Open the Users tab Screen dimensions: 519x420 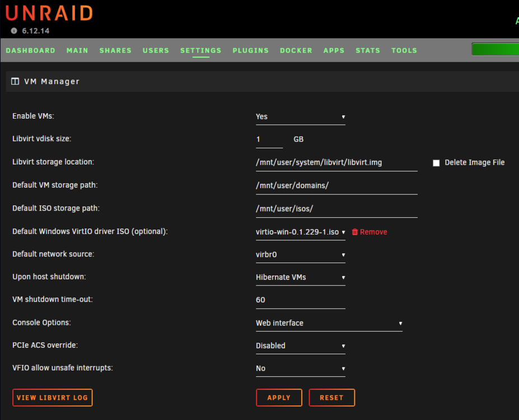tap(156, 50)
